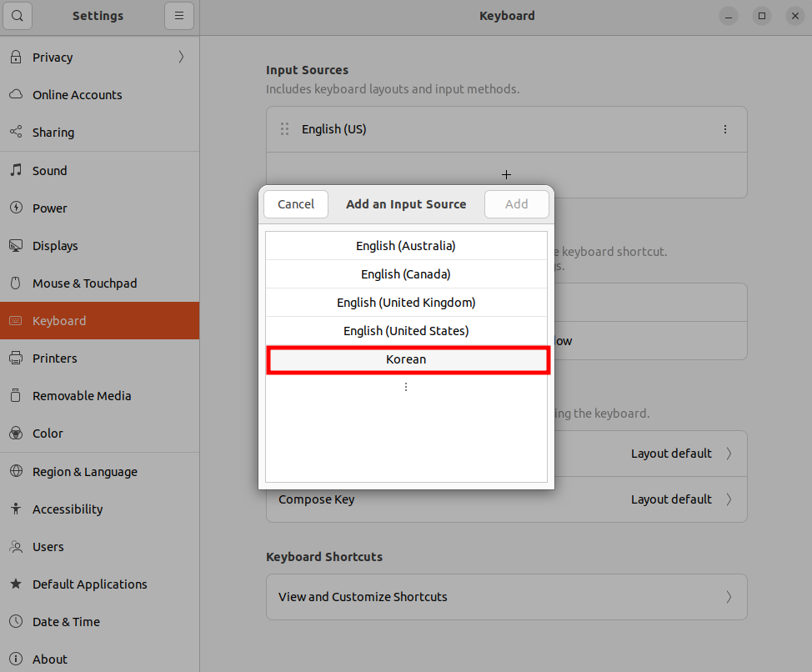Open the Accessibility panel
This screenshot has height=672, width=812.
pos(99,509)
